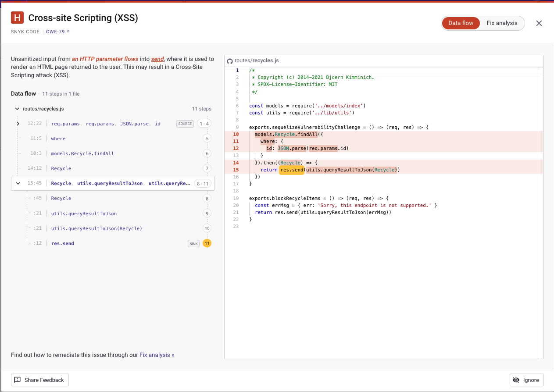Click the 'send' link in description
Screen dimensions: 554x392
click(157, 59)
